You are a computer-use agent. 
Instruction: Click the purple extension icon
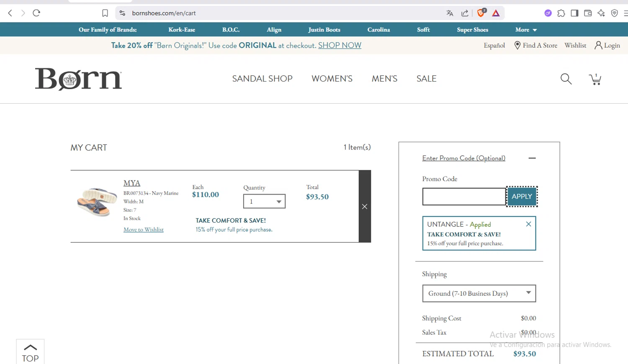click(548, 13)
